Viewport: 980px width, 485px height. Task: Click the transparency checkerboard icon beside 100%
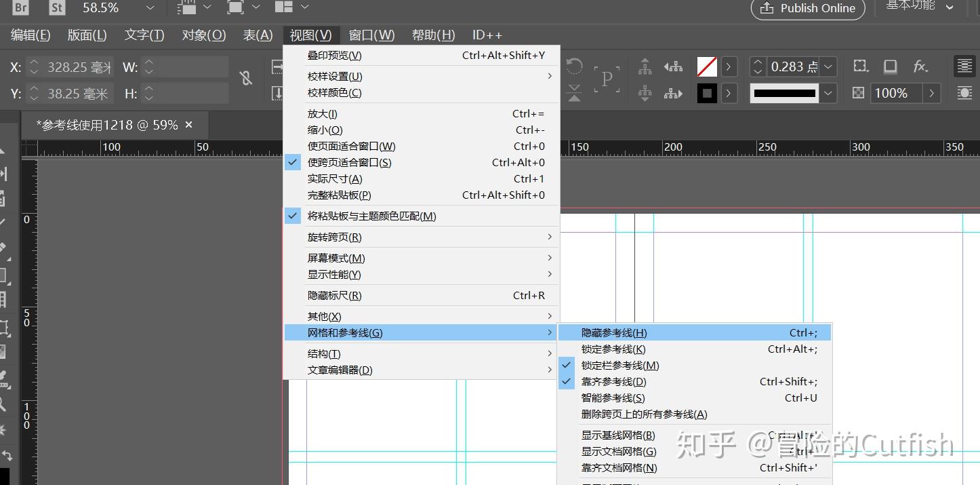tap(857, 92)
